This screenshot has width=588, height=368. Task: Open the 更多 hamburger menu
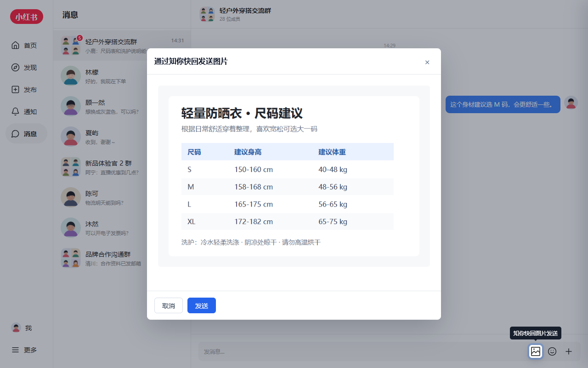point(15,350)
